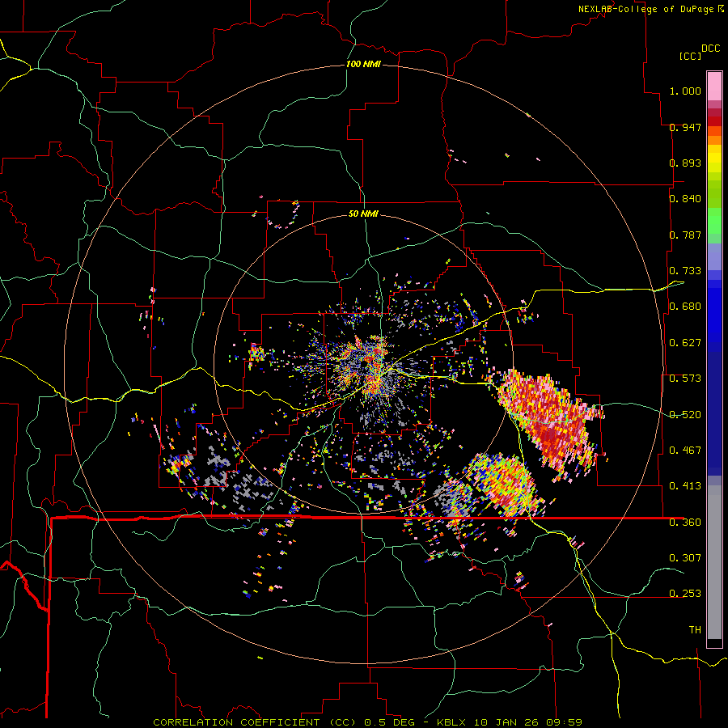
Task: Click the 50 NMI range ring label
Action: [x=363, y=214]
